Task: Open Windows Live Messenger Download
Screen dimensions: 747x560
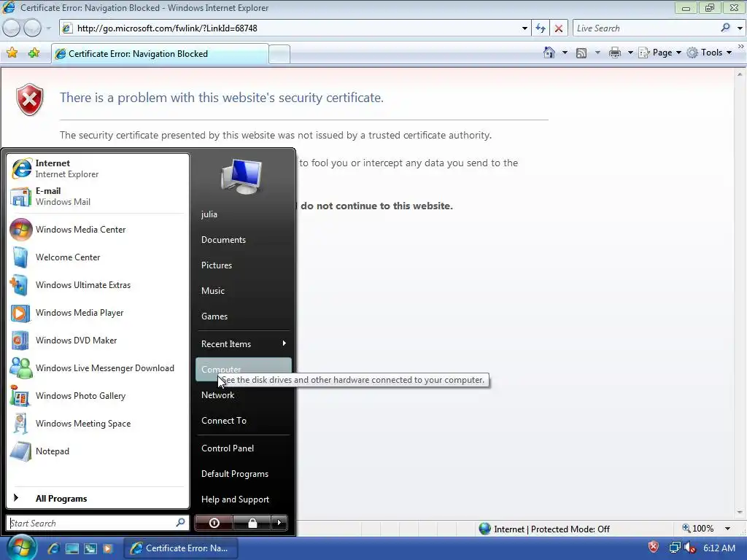Action: [98, 367]
